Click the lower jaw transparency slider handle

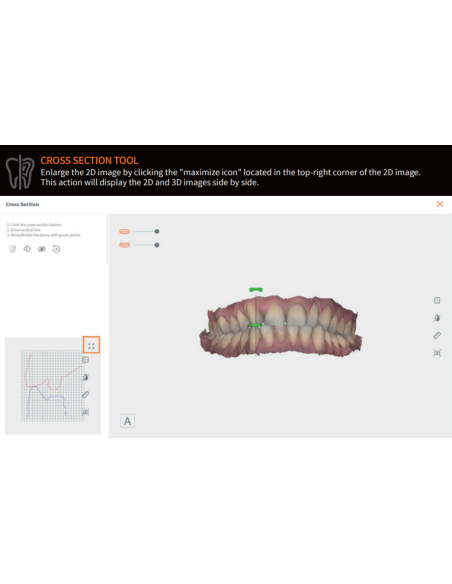157,245
